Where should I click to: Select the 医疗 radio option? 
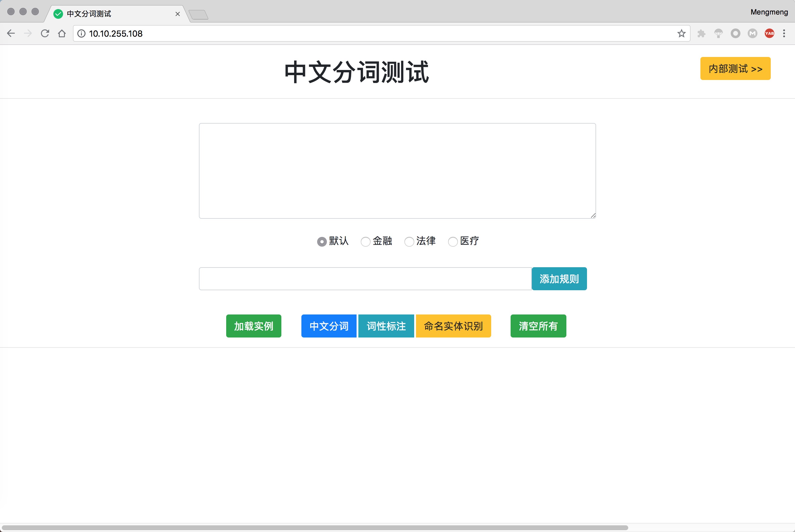click(453, 241)
